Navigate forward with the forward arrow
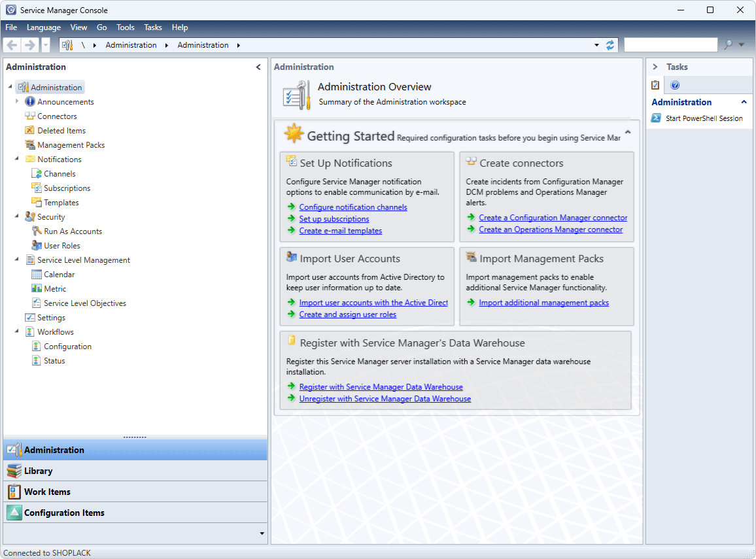The height and width of the screenshot is (559, 756). (29, 45)
